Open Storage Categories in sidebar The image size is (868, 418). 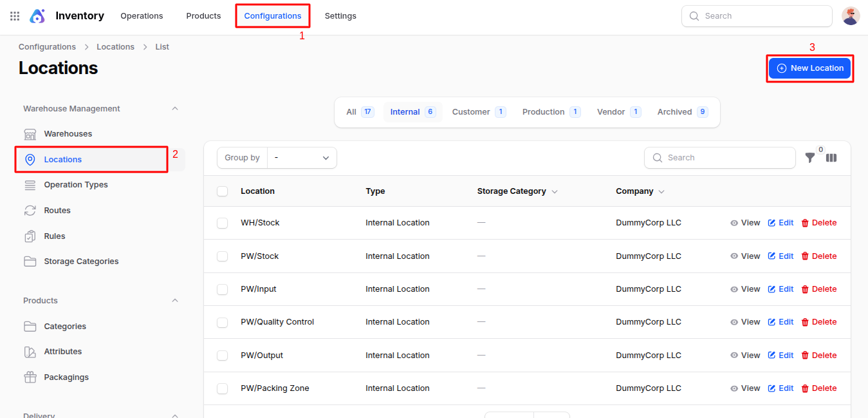(x=81, y=261)
